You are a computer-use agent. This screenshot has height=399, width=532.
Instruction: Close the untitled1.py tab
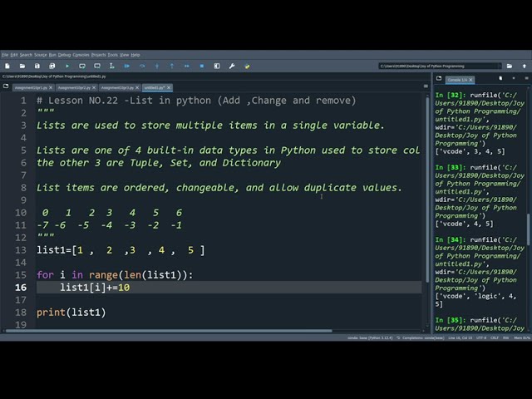pos(169,87)
